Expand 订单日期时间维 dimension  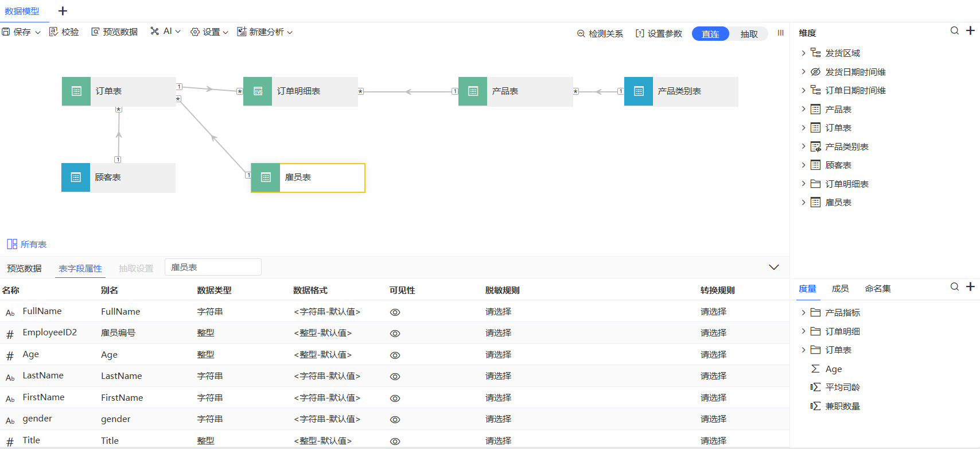pos(803,90)
